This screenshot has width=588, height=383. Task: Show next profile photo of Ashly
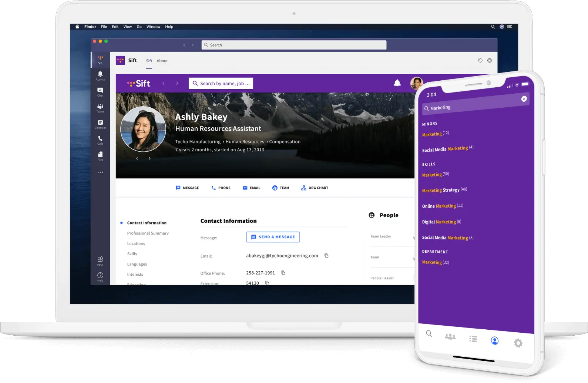[149, 158]
